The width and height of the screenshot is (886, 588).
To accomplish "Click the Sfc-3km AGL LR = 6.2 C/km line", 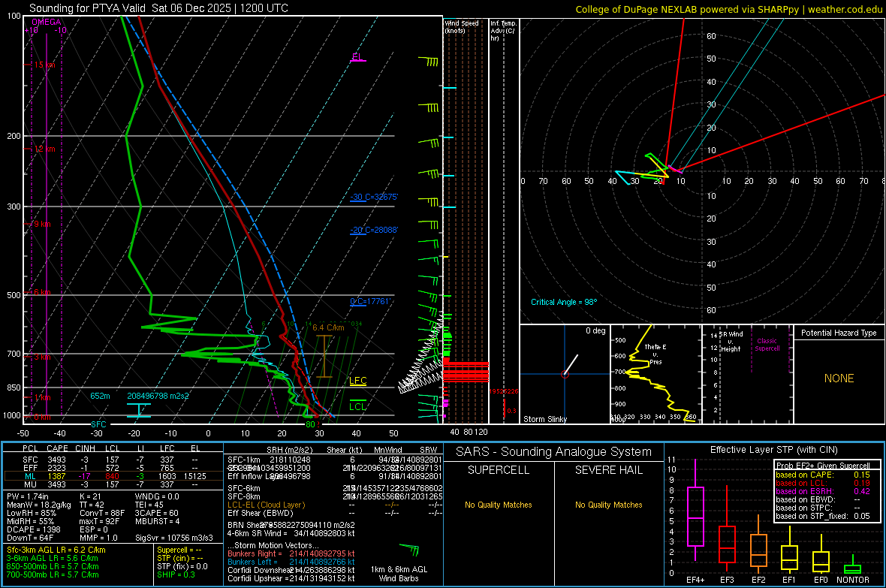I will coord(56,550).
